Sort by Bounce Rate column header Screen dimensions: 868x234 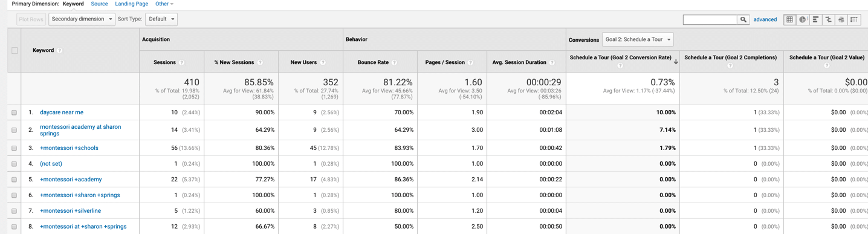click(373, 62)
